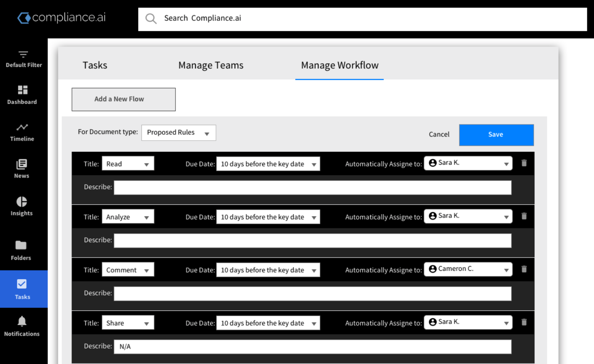Viewport: 594px width, 364px height.
Task: Delete the Read task row with trash icon
Action: [x=524, y=163]
